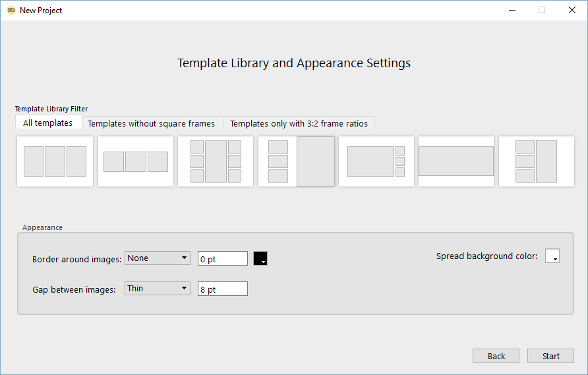Click the Start button
This screenshot has width=588, height=375.
tap(550, 356)
